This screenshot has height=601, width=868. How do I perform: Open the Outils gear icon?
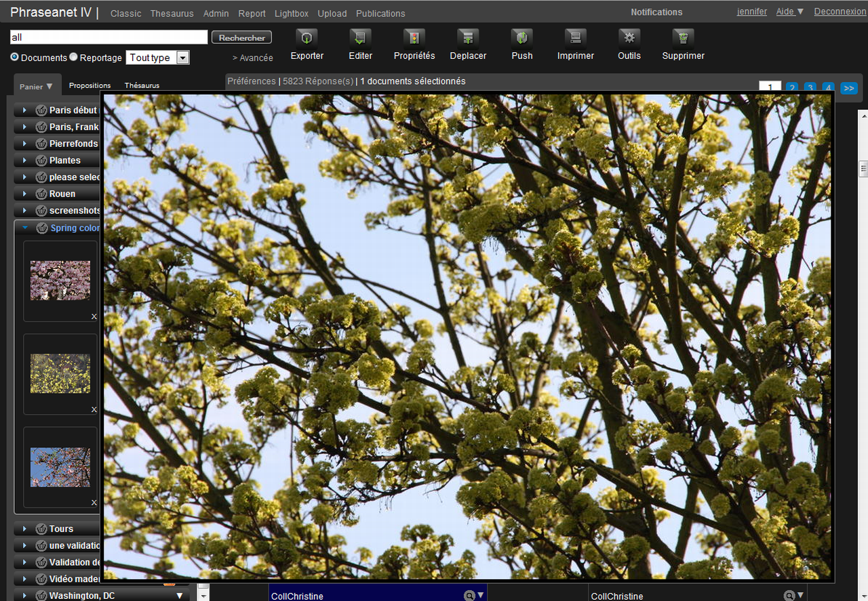click(629, 38)
